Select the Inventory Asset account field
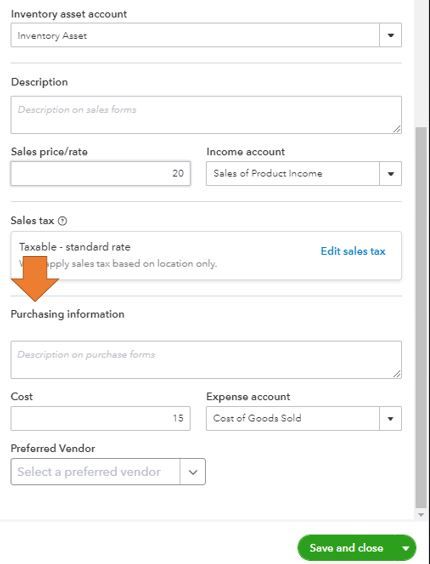430x564 pixels. click(x=195, y=35)
